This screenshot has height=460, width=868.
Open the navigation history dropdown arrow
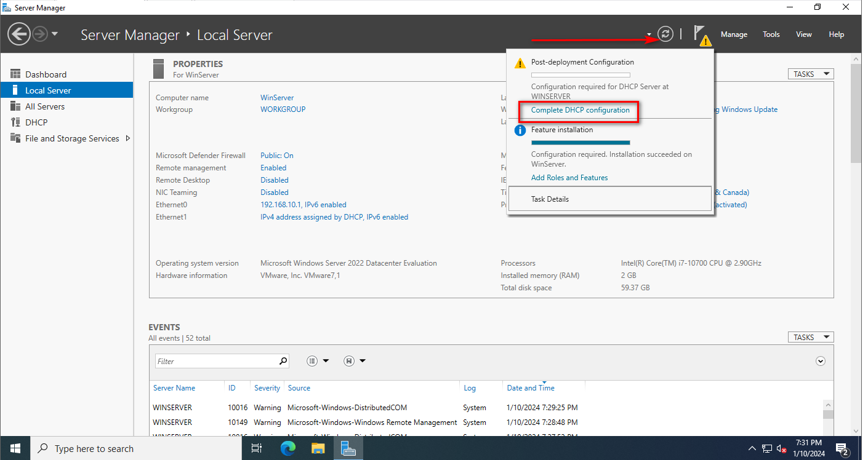point(55,34)
